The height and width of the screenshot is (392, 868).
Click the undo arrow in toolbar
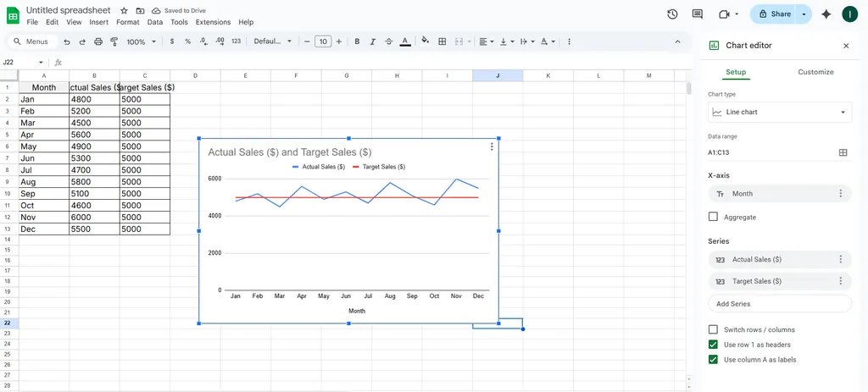[67, 41]
